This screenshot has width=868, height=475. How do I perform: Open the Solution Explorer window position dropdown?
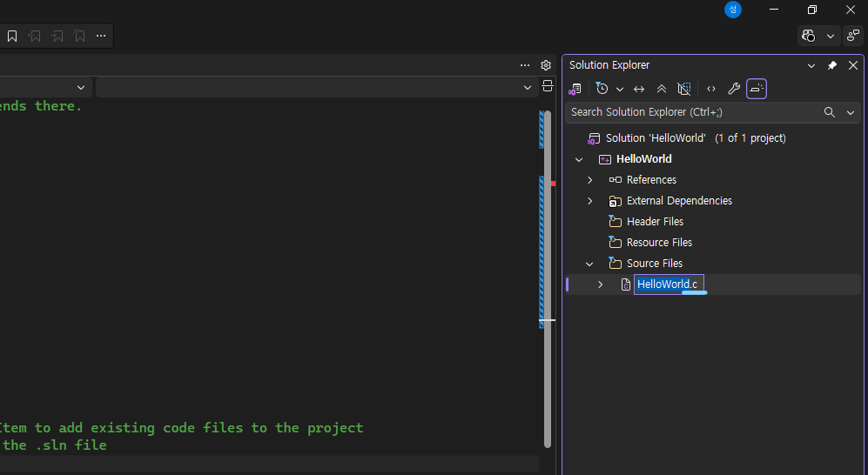811,65
